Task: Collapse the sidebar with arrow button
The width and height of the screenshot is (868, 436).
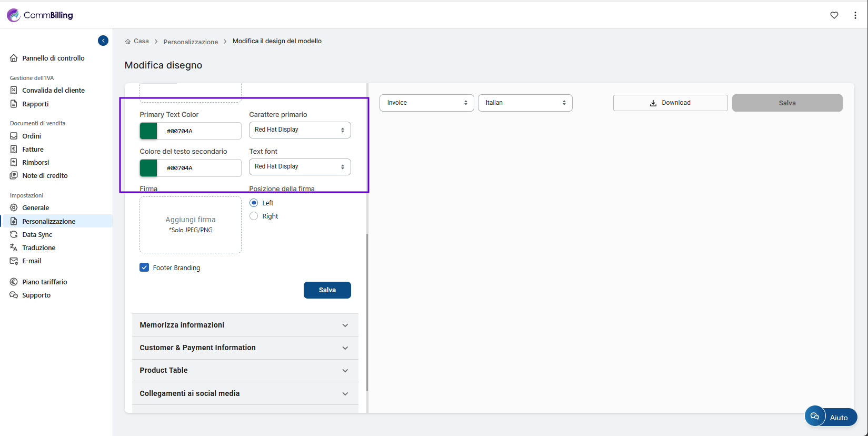Action: [x=103, y=41]
